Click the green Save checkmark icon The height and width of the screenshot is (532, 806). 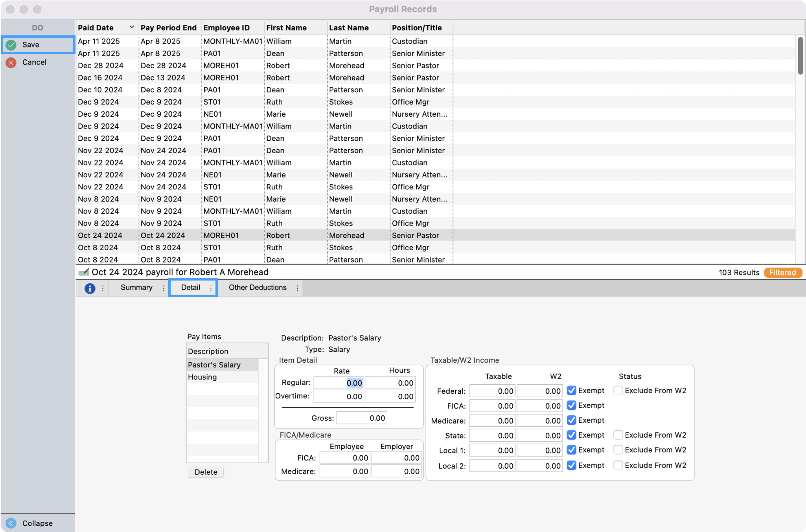(11, 44)
